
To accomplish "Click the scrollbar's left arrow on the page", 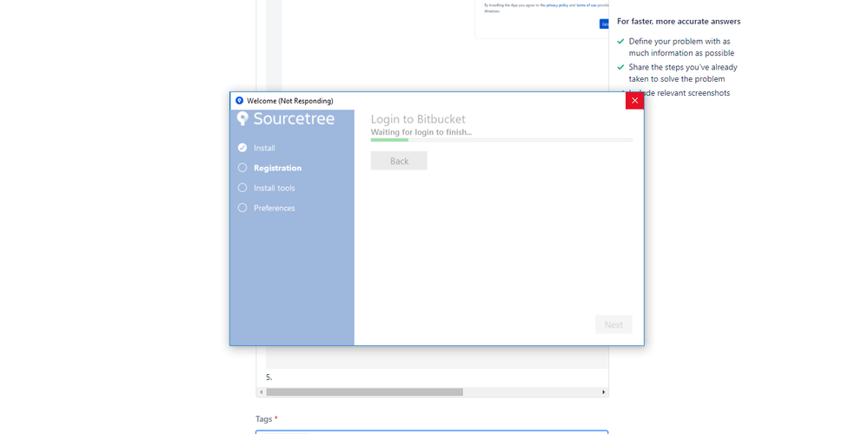I will (262, 392).
